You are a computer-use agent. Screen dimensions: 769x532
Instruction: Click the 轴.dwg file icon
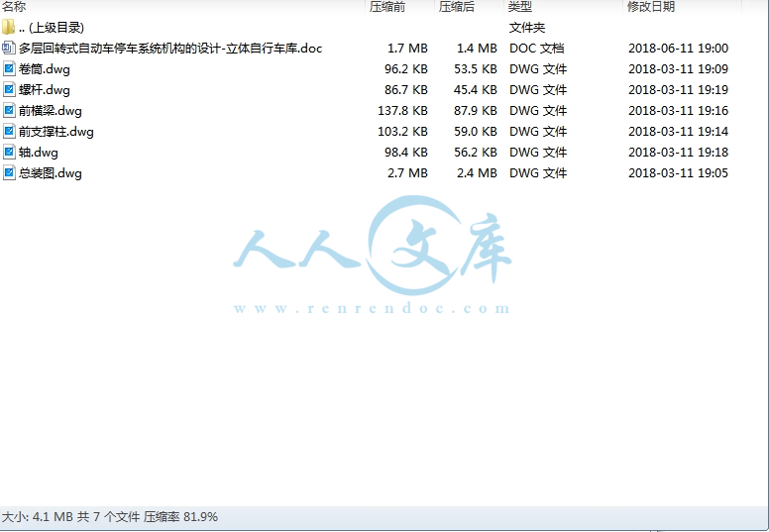click(9, 152)
